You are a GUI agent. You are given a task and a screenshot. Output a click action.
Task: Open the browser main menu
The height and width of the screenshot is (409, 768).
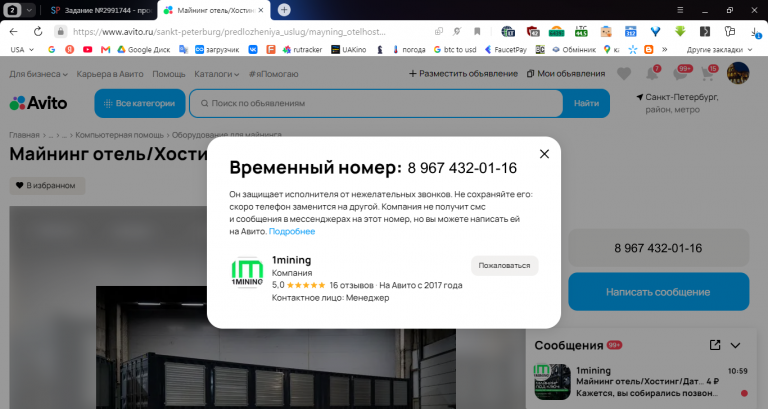click(680, 10)
